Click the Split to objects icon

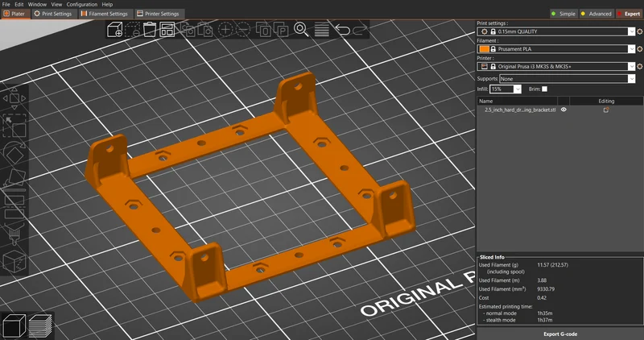263,30
